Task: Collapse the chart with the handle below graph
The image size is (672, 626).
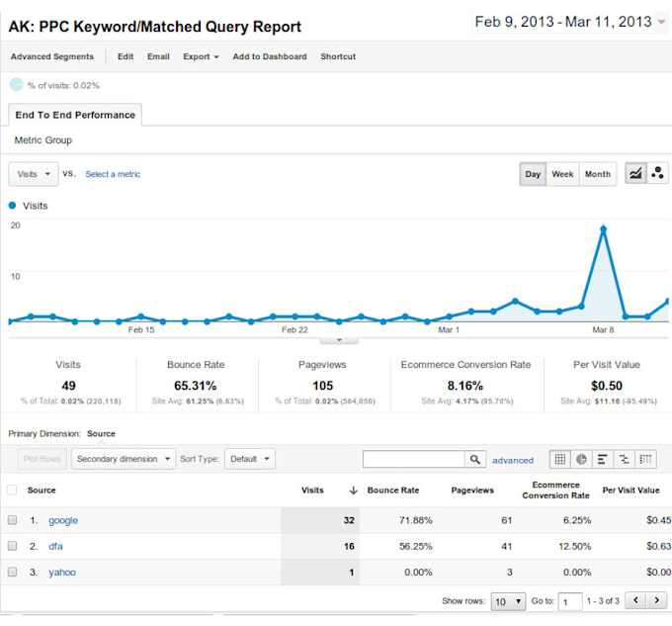Action: pos(339,340)
